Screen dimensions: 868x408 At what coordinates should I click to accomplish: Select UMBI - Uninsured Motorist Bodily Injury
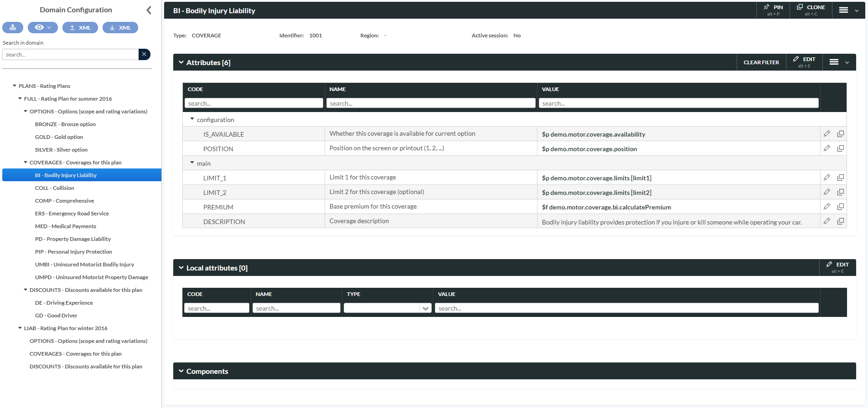[84, 265]
